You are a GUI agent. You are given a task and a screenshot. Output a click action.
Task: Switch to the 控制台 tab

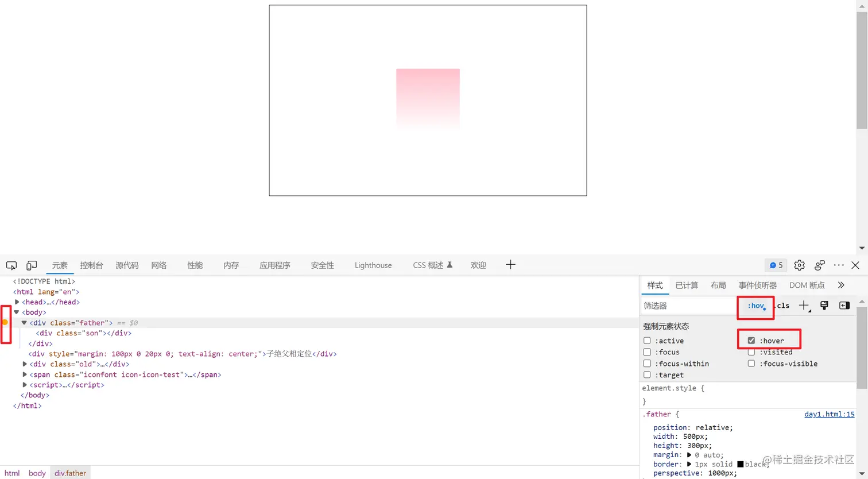(91, 265)
